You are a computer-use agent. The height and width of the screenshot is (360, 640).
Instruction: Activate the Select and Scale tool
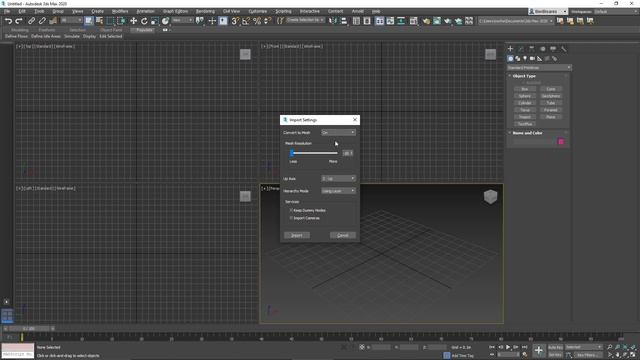[155, 21]
